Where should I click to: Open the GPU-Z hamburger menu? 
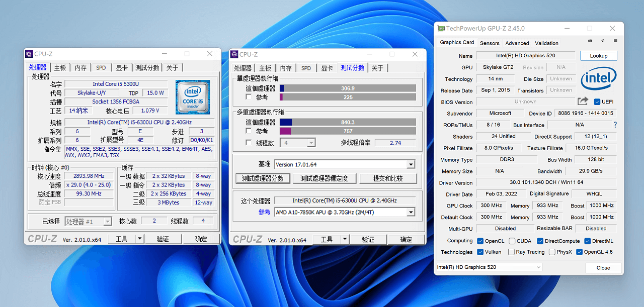(x=615, y=41)
